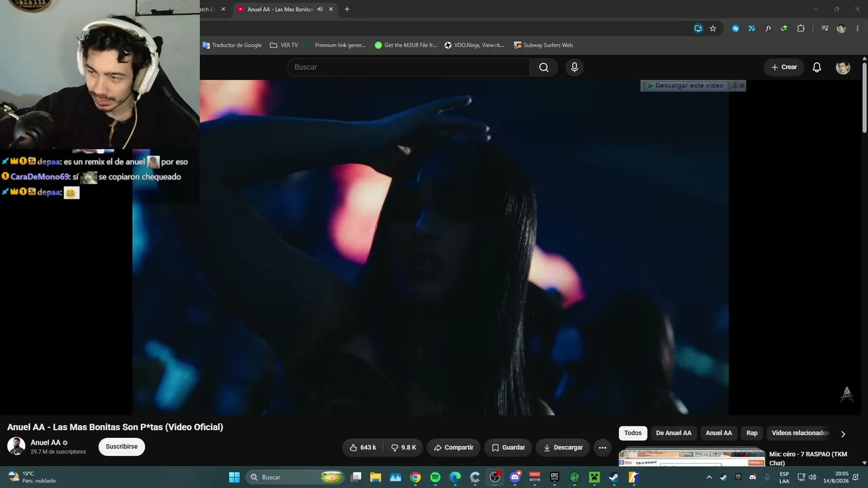Open Discord from the taskbar
The image size is (868, 488).
click(515, 477)
